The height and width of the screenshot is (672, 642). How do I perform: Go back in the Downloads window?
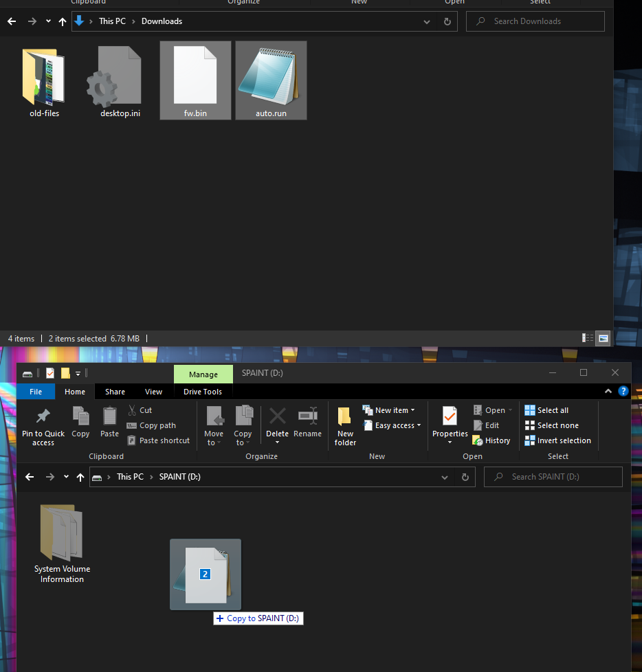click(12, 21)
